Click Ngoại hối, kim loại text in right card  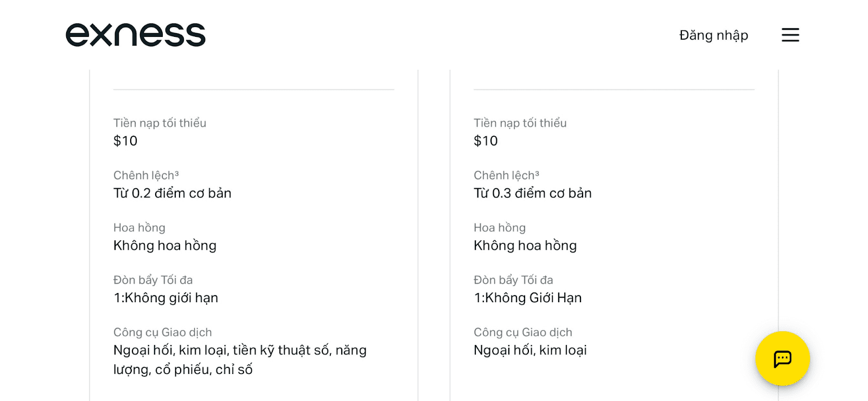(x=529, y=350)
